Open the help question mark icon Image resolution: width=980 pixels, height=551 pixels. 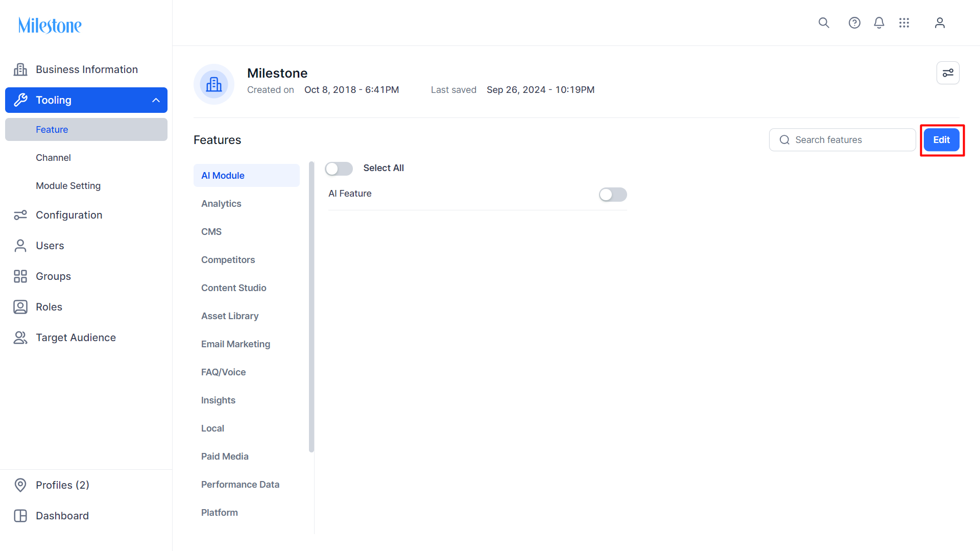[x=854, y=23]
